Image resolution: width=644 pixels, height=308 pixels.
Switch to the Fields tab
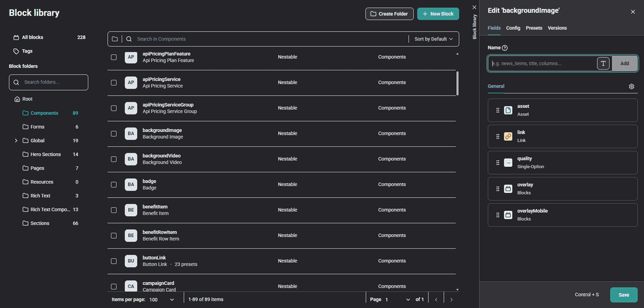point(494,28)
